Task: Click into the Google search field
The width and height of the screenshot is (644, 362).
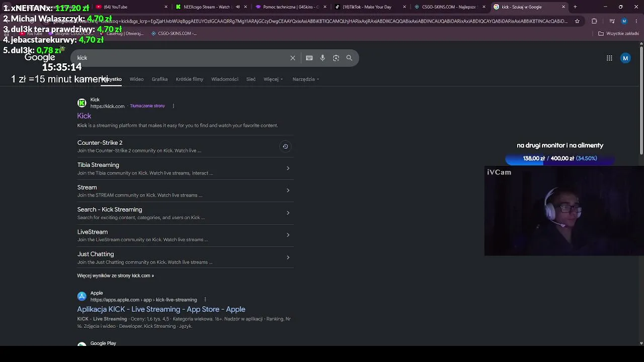Action: click(x=181, y=58)
